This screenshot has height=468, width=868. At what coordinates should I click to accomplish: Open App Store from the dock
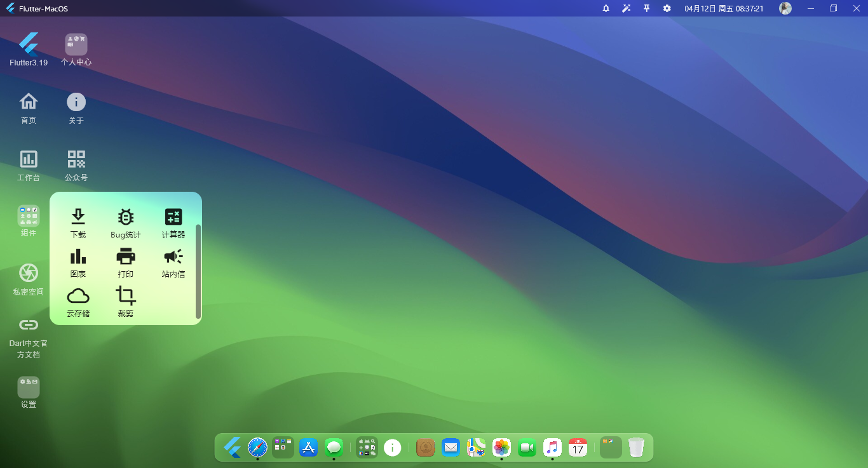pyautogui.click(x=308, y=448)
